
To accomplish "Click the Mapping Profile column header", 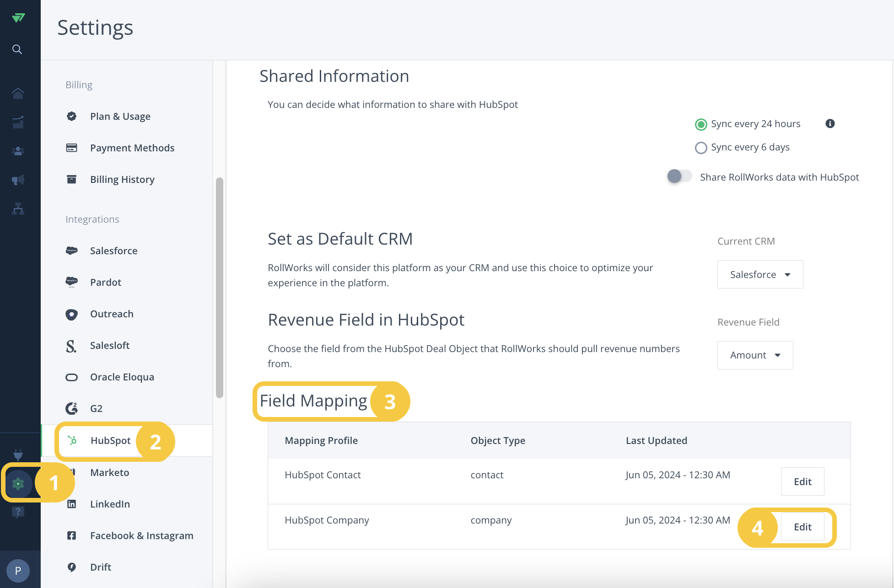I will tap(321, 441).
